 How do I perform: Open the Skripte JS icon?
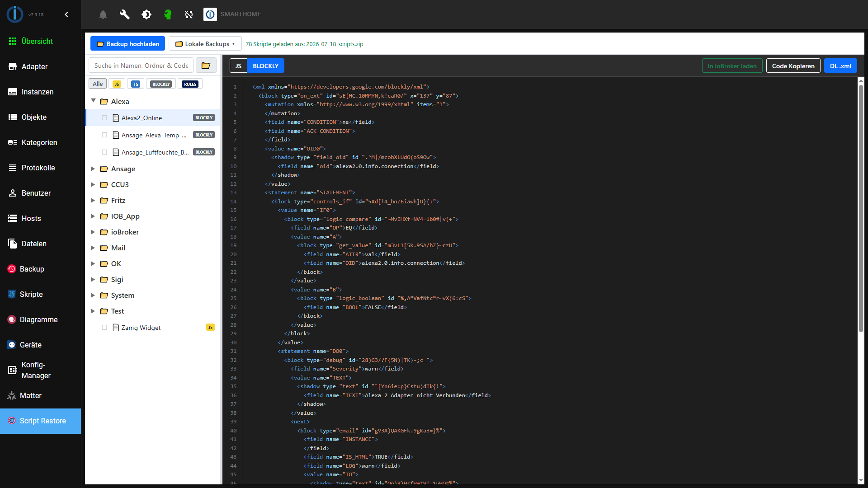click(12, 294)
